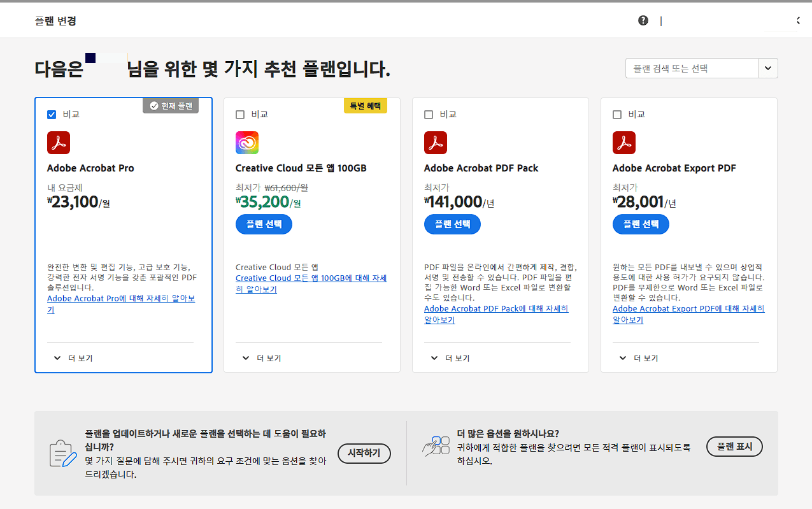
Task: Click the 내 요금제 label
Action: click(x=65, y=188)
